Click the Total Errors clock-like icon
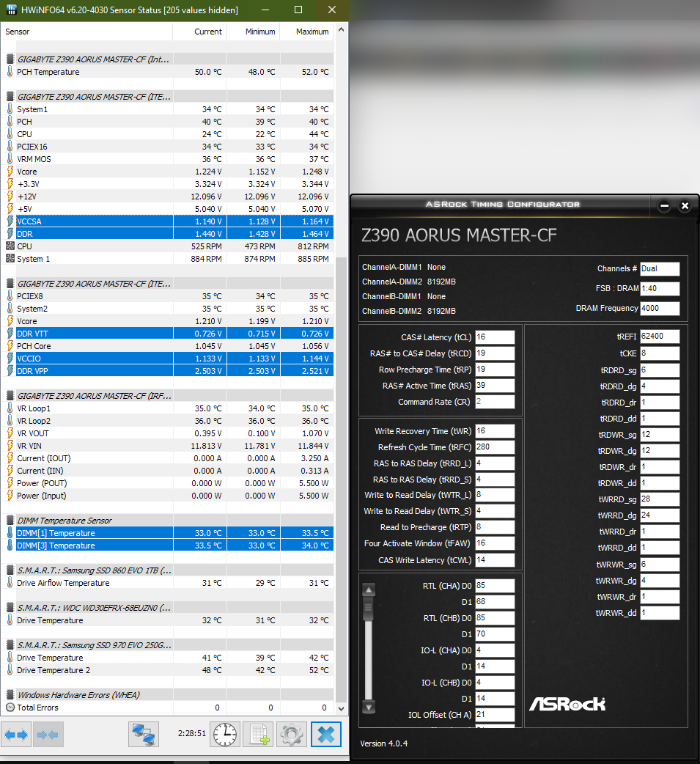 pos(10,708)
